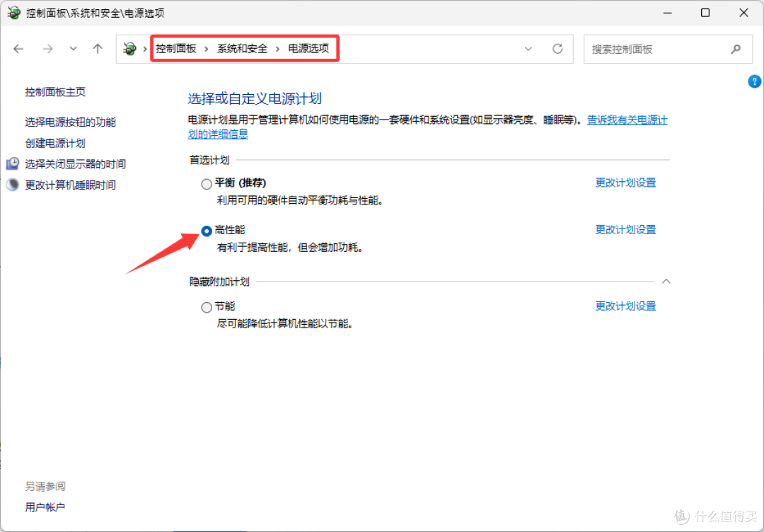
Task: Maximize the power options window
Action: (705, 13)
